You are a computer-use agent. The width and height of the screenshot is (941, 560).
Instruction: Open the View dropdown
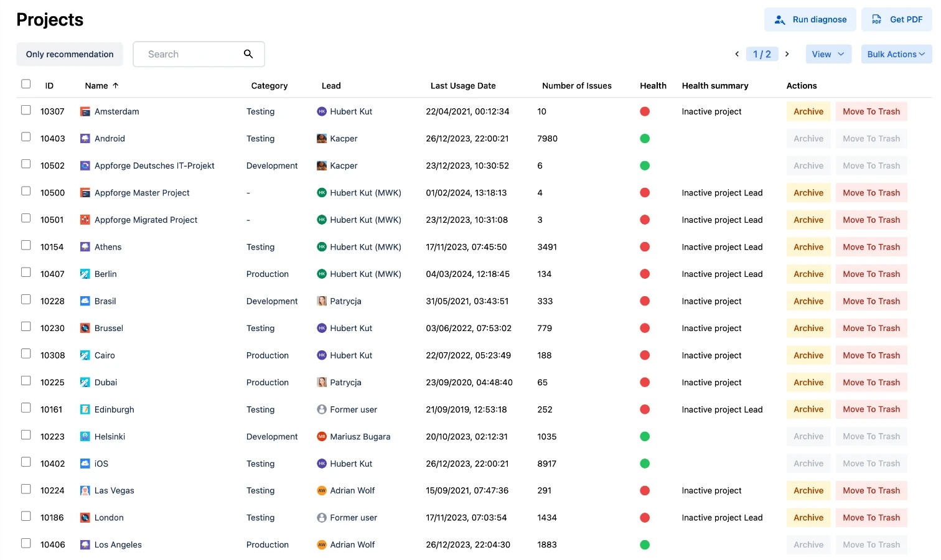point(828,54)
